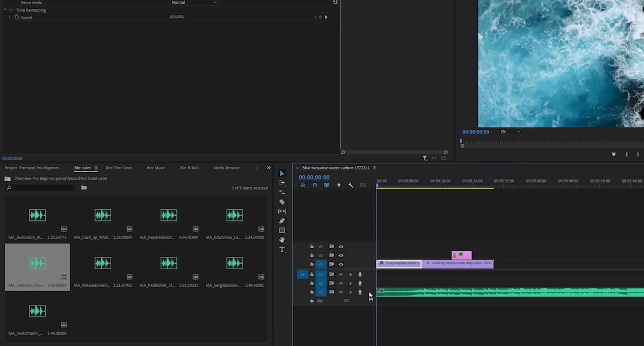The width and height of the screenshot is (644, 346).
Task: Click the voice-over record mic on track A1
Action: 360,274
